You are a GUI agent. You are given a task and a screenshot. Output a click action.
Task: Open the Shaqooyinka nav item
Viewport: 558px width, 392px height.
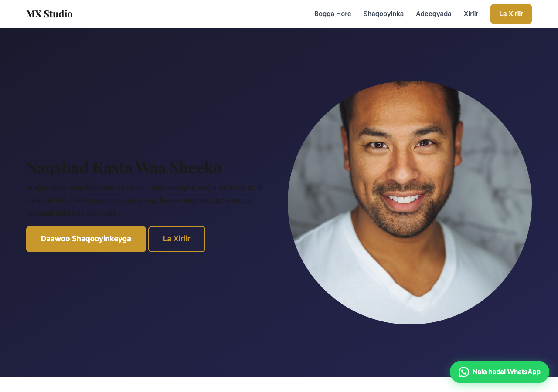click(384, 14)
